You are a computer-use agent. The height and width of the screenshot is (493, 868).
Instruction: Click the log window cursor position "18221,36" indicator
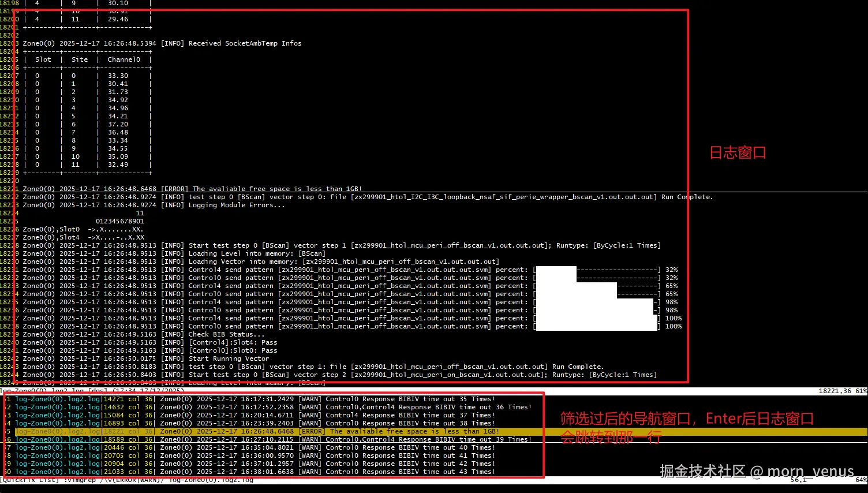tap(835, 391)
